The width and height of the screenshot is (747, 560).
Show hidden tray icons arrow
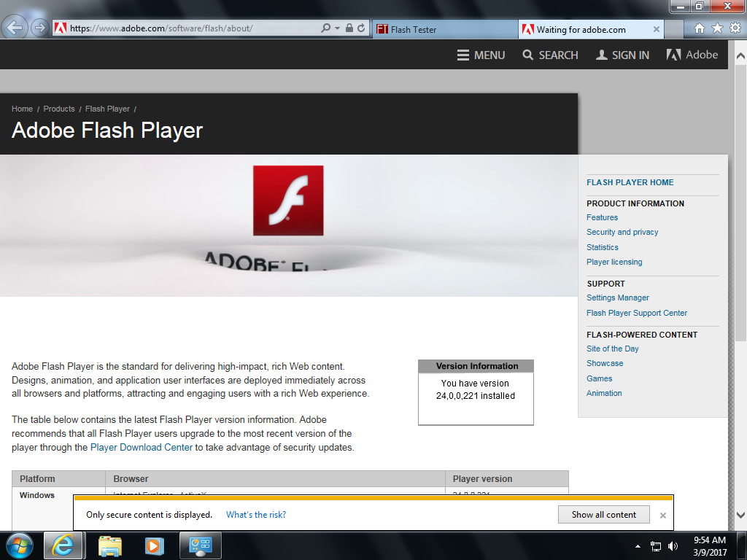(x=638, y=545)
